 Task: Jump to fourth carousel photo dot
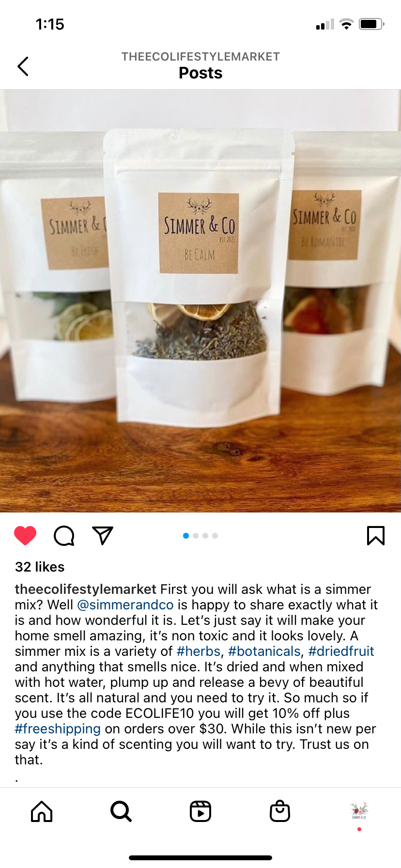tap(215, 536)
